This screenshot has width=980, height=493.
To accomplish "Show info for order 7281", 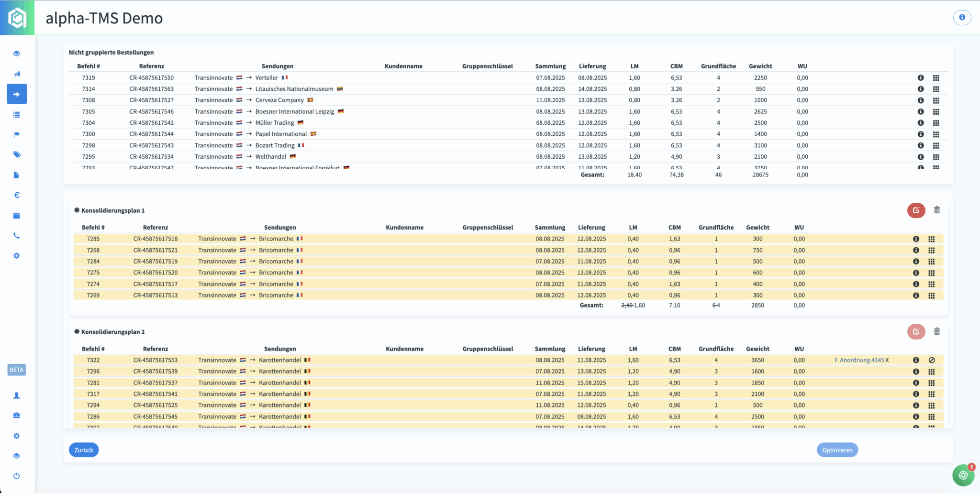I will (x=916, y=383).
